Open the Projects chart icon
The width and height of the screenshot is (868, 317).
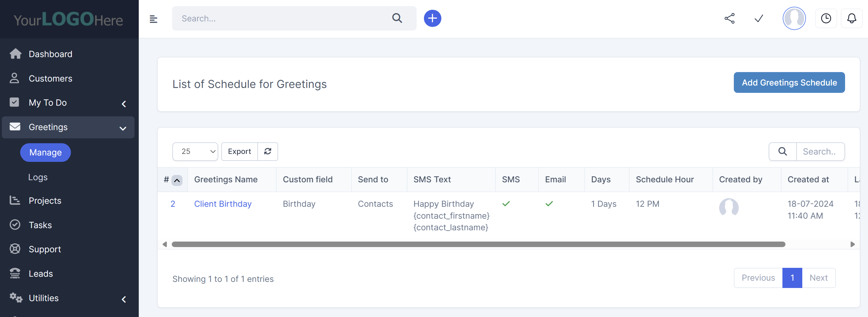pyautogui.click(x=15, y=200)
